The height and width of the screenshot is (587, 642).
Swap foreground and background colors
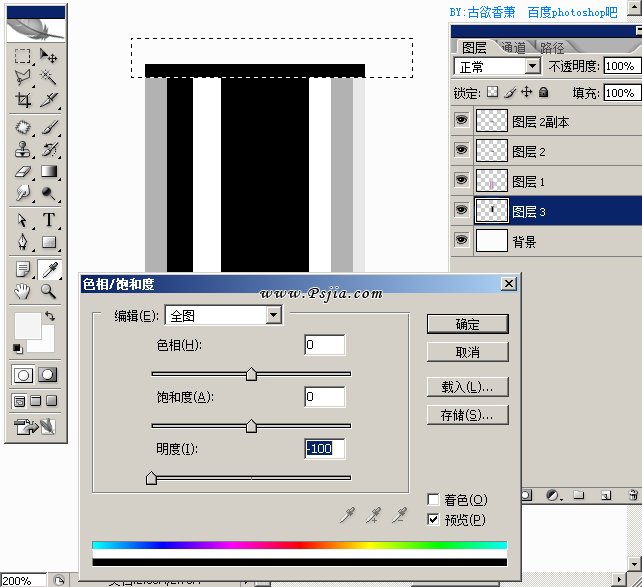point(50,316)
